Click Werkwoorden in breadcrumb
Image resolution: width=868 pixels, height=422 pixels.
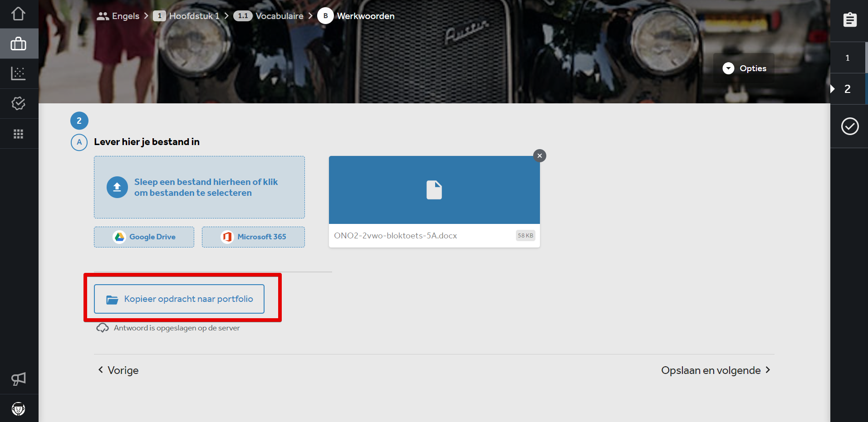[x=366, y=16]
